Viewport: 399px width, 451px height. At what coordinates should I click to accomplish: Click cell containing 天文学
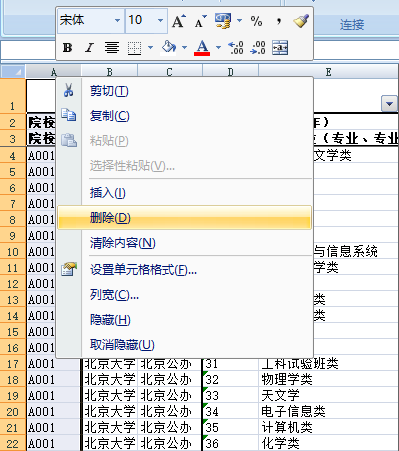pos(329,395)
